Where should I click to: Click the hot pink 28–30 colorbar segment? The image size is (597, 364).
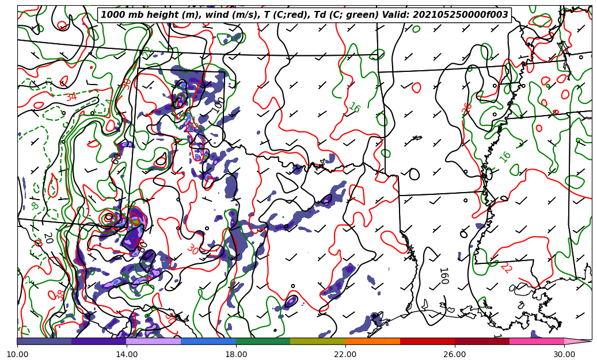(537, 341)
